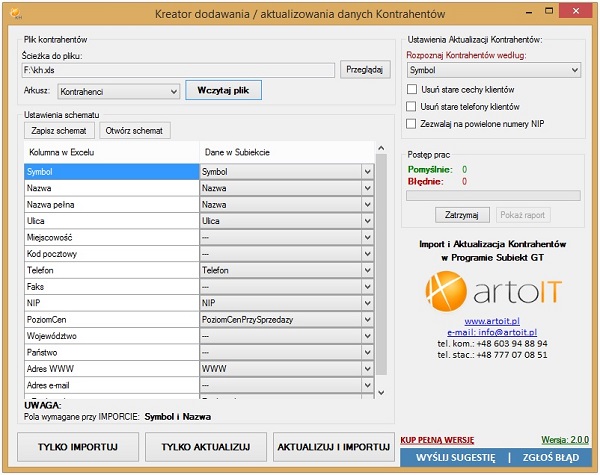This screenshot has height=475, width=600.
Task: Click the file path input field
Action: pos(178,71)
